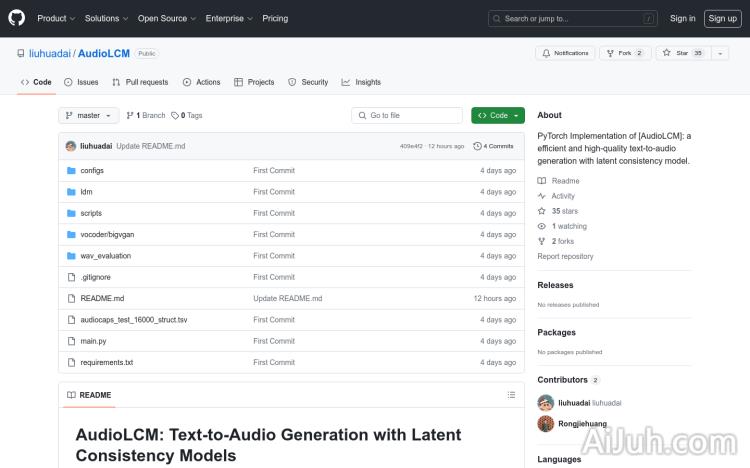
Task: Open contributor Rongjiehuang's profile
Action: pos(582,424)
